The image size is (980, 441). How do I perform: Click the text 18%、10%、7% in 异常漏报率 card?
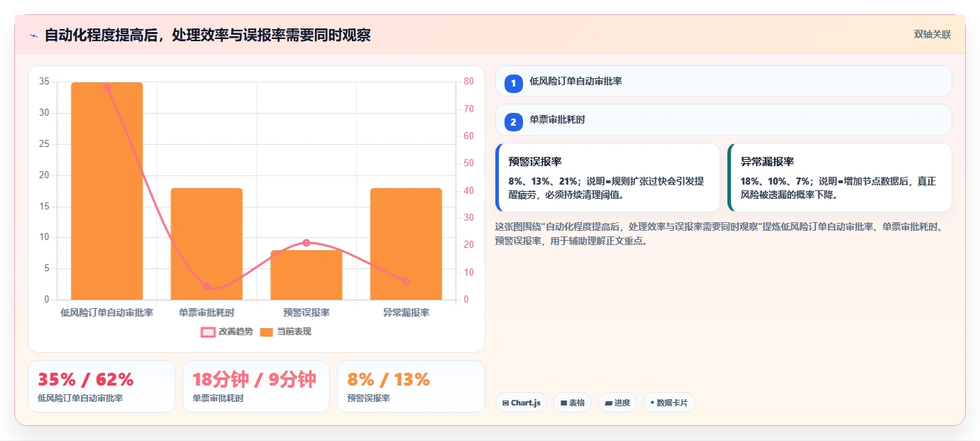[x=775, y=181]
